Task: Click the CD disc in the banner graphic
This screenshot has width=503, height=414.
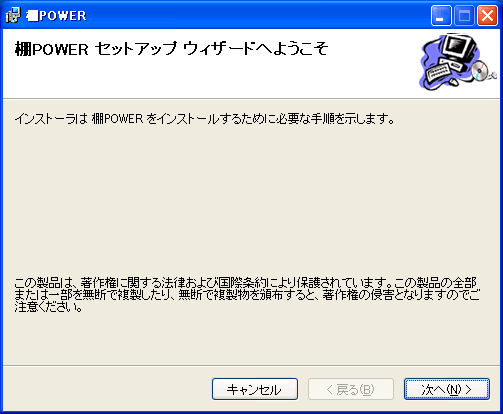Action: pyautogui.click(x=480, y=70)
